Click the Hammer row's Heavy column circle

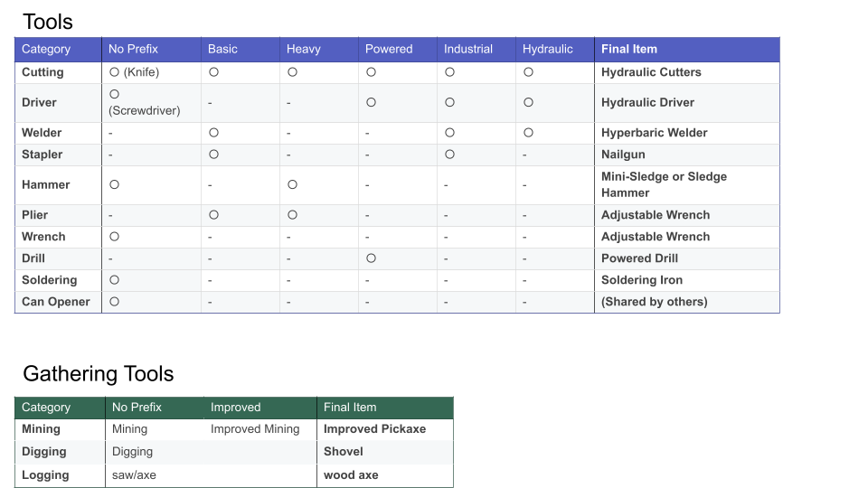292,184
